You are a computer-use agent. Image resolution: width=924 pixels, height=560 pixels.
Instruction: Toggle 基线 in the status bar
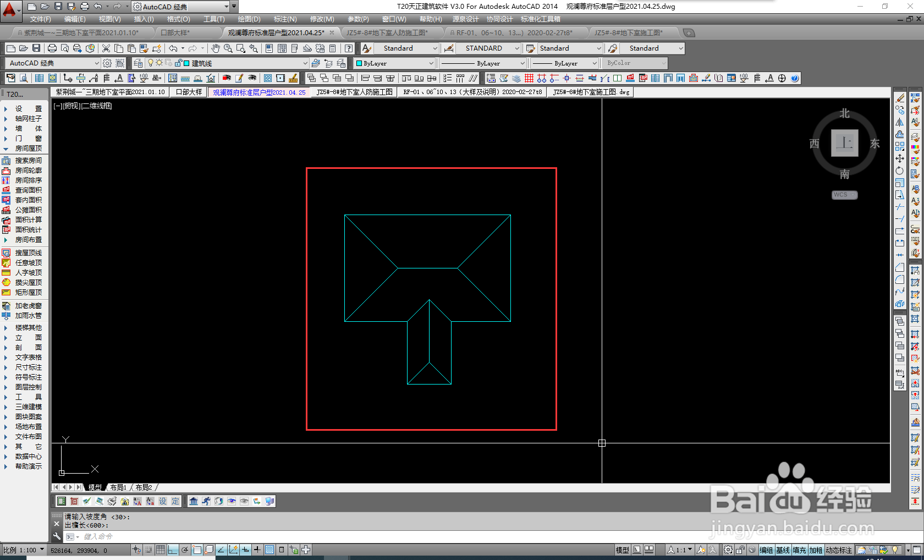[783, 550]
